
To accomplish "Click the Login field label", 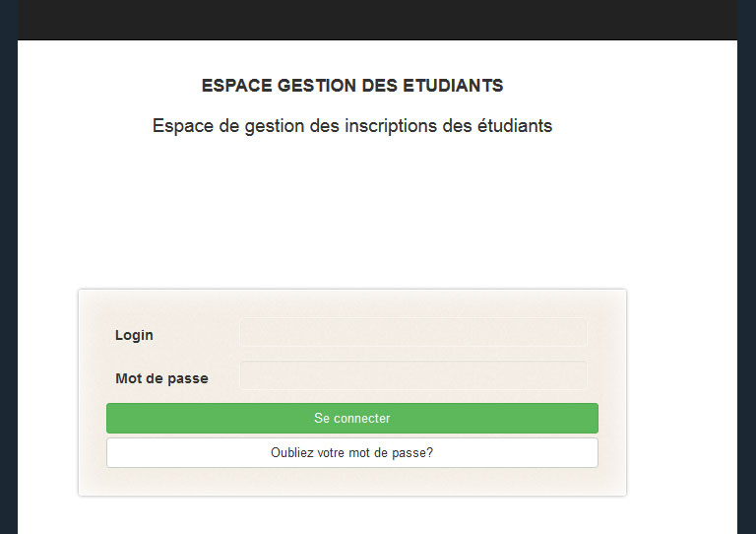I will coord(134,335).
